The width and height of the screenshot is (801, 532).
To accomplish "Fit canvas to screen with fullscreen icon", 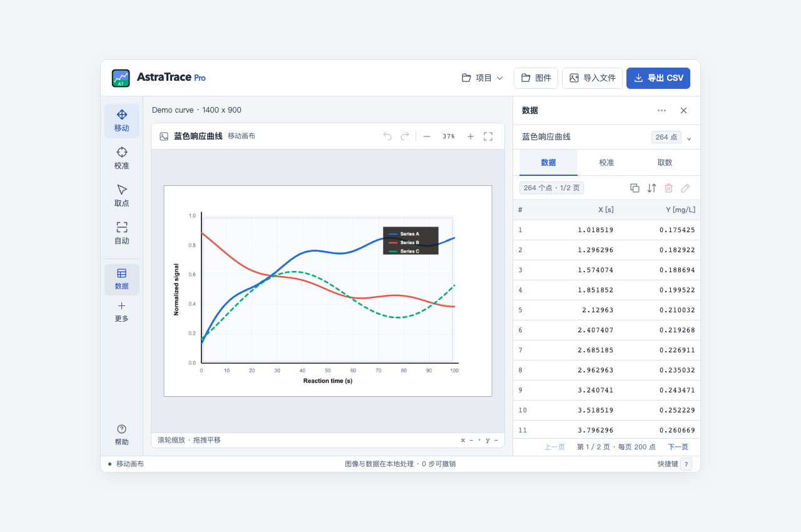I will pos(488,136).
